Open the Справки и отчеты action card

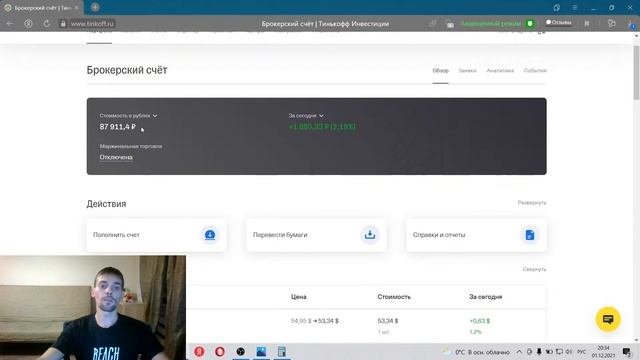click(476, 235)
